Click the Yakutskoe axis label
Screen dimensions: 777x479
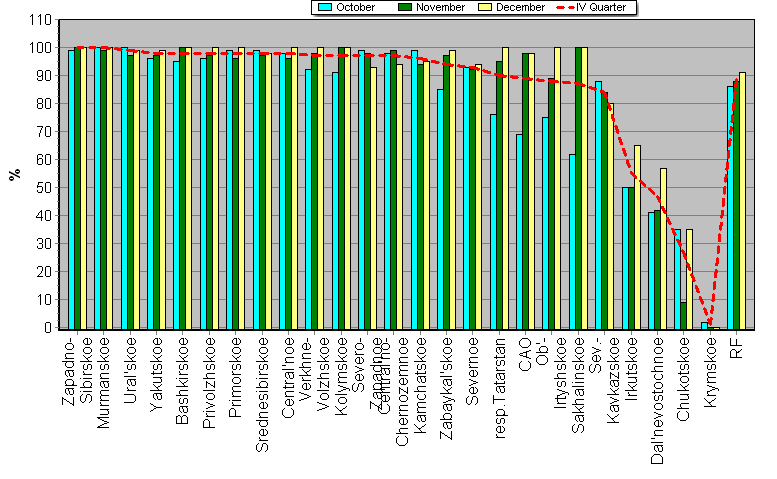pyautogui.click(x=156, y=373)
